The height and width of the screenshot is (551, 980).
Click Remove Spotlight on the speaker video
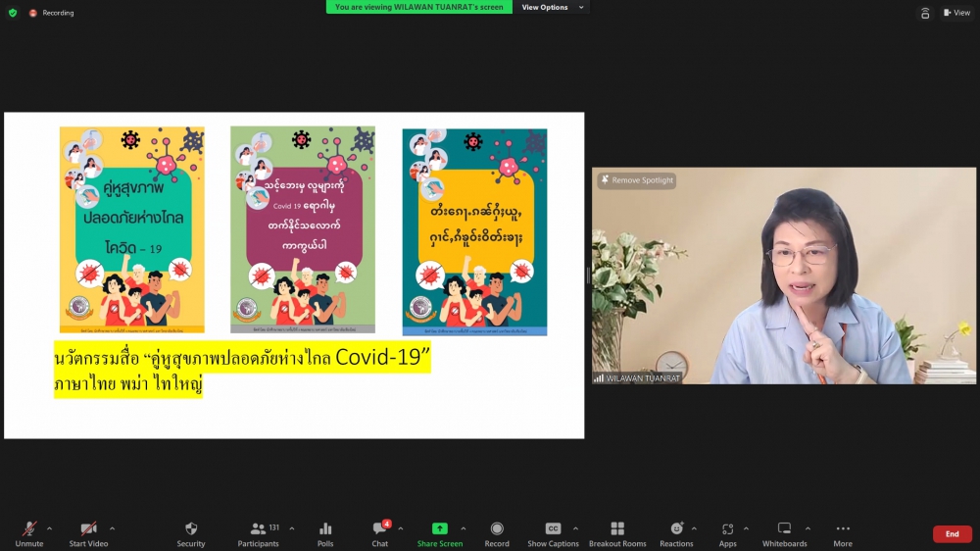637,180
